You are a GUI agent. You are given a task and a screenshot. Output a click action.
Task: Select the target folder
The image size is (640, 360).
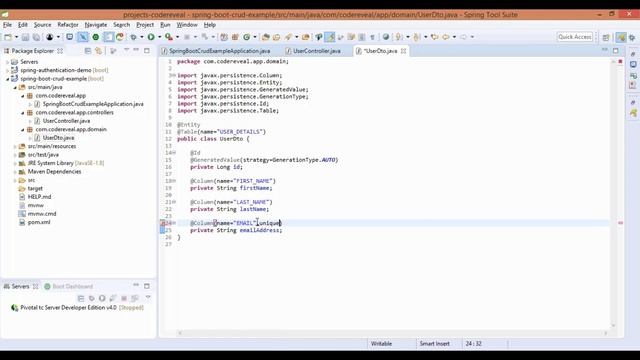click(31, 188)
